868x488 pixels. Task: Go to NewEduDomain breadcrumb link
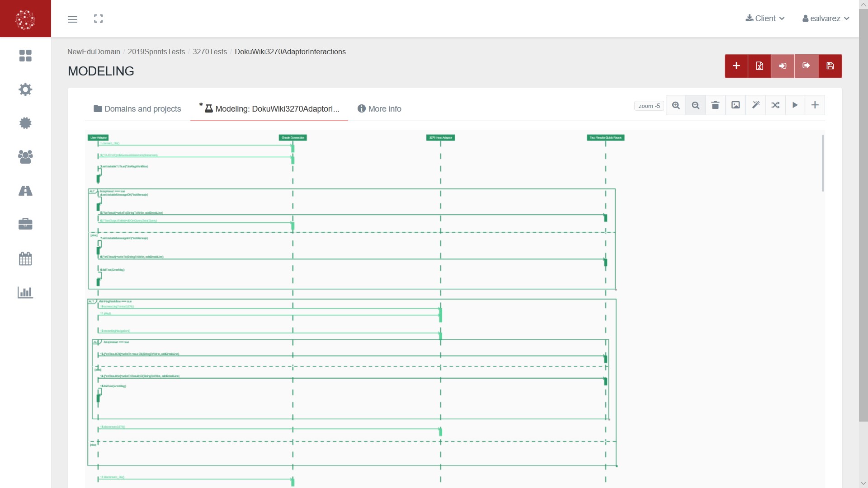coord(94,52)
